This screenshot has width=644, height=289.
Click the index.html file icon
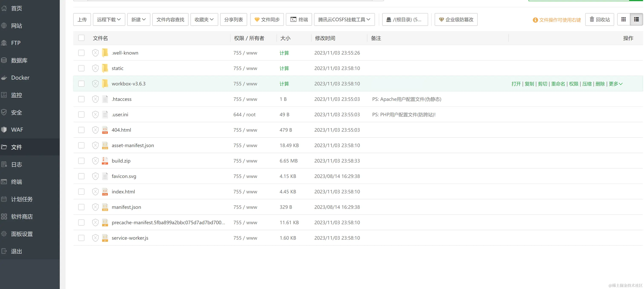click(105, 192)
